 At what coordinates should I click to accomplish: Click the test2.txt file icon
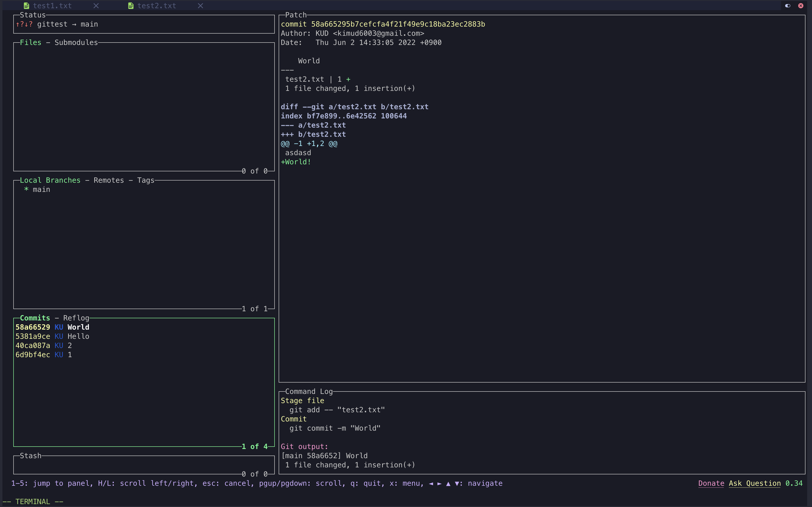tap(131, 6)
